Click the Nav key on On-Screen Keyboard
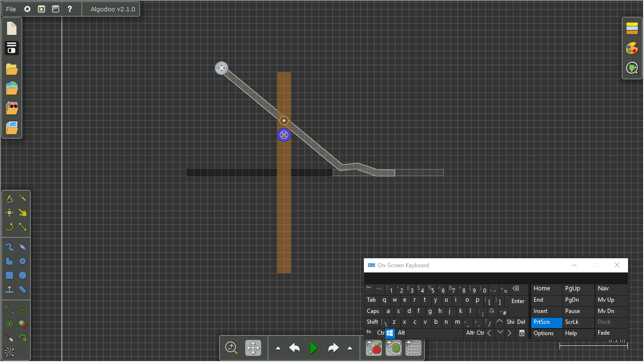 611,288
